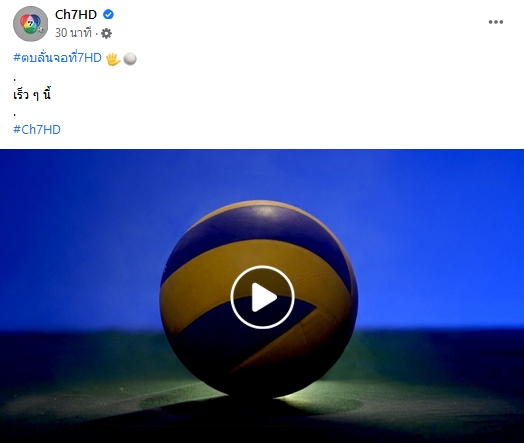Image resolution: width=524 pixels, height=443 pixels.
Task: Click the raised hand emoji in the caption
Action: 113,59
